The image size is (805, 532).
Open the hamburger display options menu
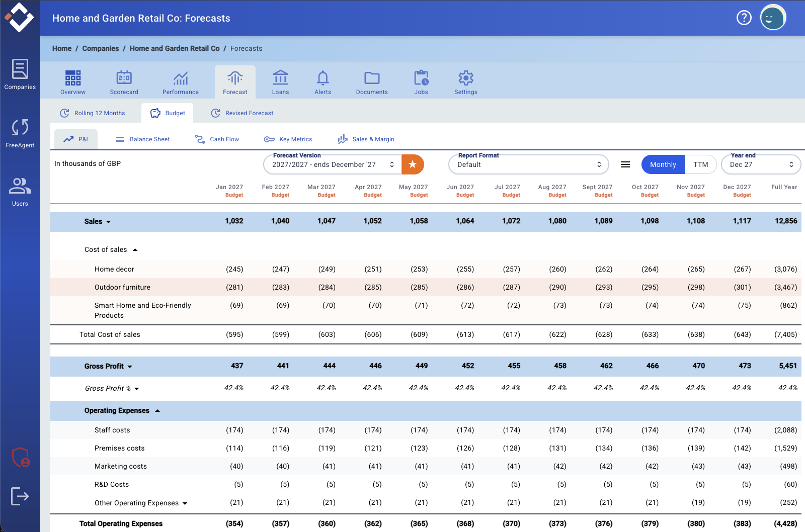pyautogui.click(x=625, y=164)
